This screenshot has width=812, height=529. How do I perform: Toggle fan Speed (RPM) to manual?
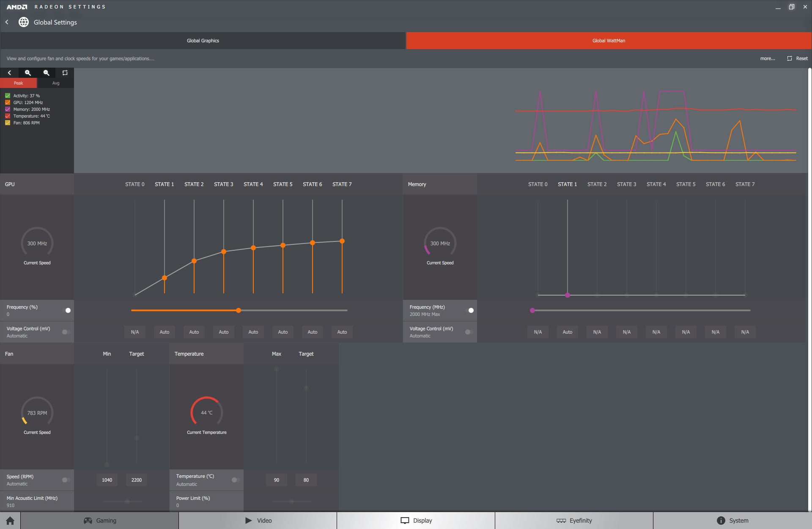pos(66,480)
